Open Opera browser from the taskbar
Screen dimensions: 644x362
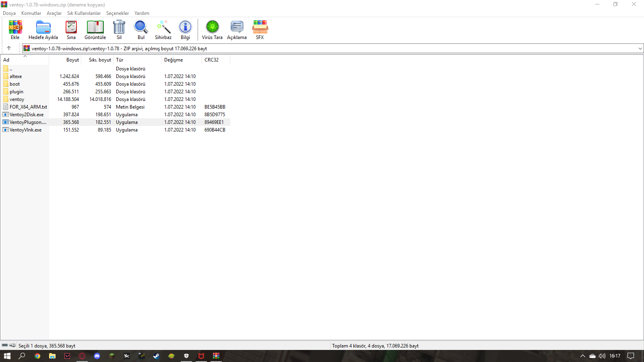[82, 356]
